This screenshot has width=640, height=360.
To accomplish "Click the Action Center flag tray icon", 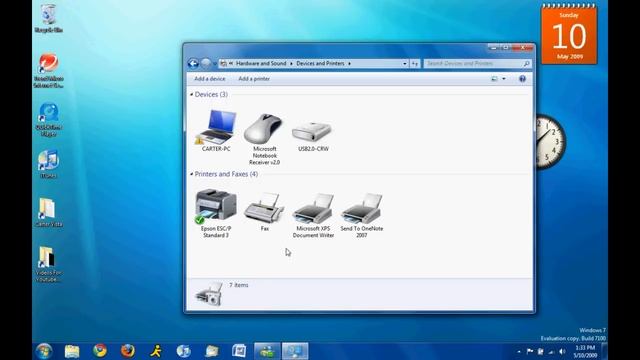I will [530, 351].
